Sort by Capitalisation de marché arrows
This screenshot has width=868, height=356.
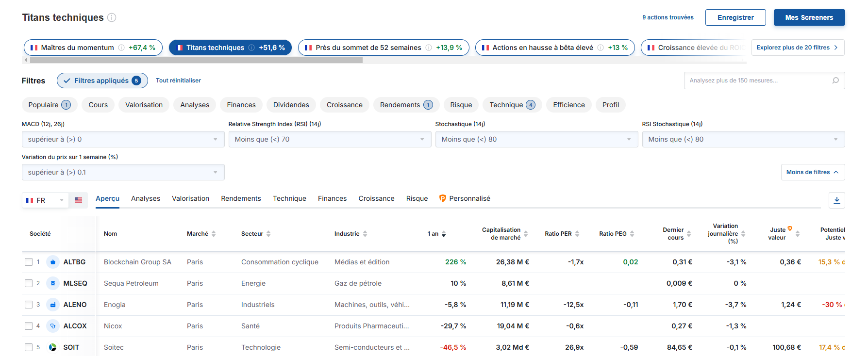point(526,234)
